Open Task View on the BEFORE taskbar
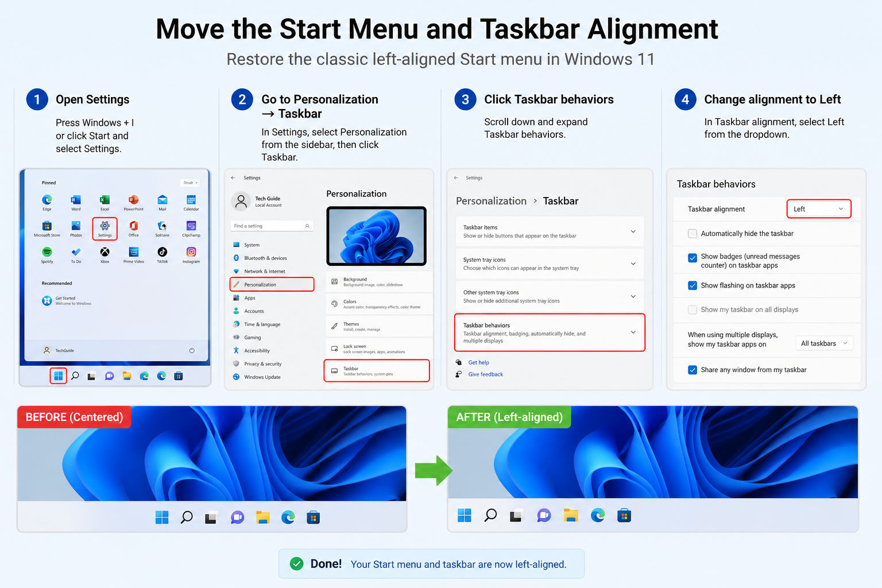The image size is (882, 588). (x=211, y=518)
